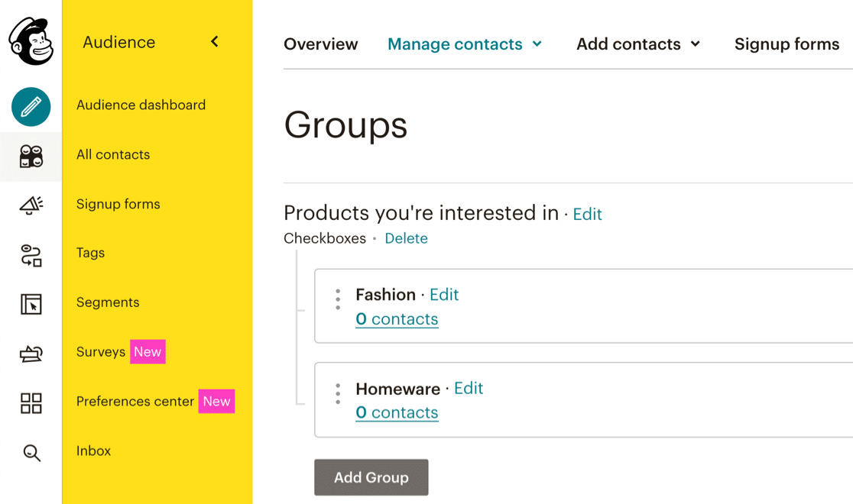Screen dimensions: 853x504
Task: Click the Search magnifier icon
Action: click(x=31, y=453)
